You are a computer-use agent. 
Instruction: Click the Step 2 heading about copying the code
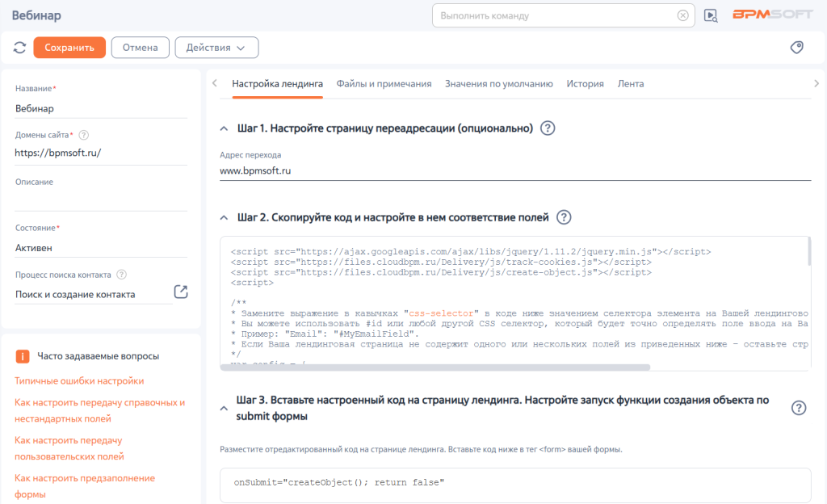[393, 217]
